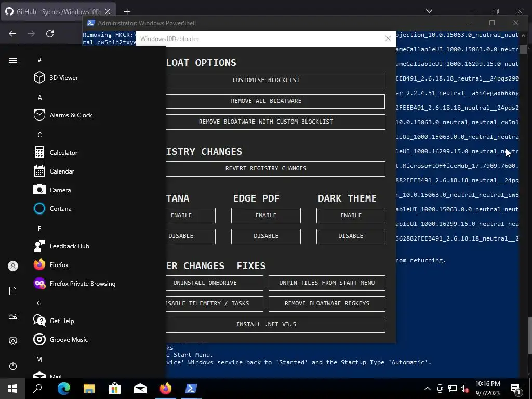The width and height of the screenshot is (532, 399).
Task: Disable Dark Theme
Action: [x=351, y=236]
